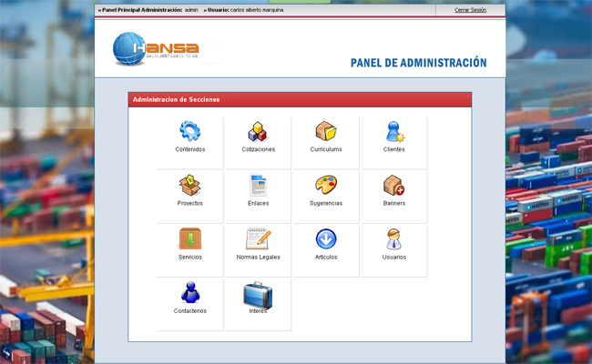592x364 pixels.
Task: Click the Contactenos text label
Action: point(189,311)
